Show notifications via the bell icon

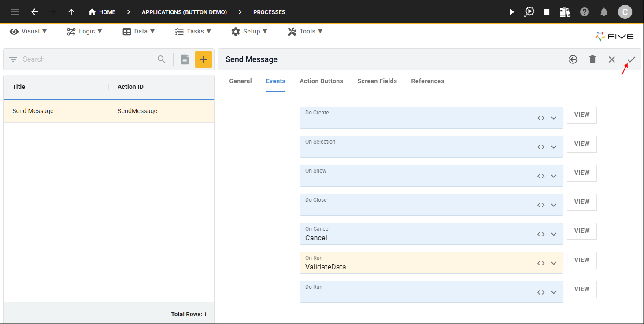[604, 12]
